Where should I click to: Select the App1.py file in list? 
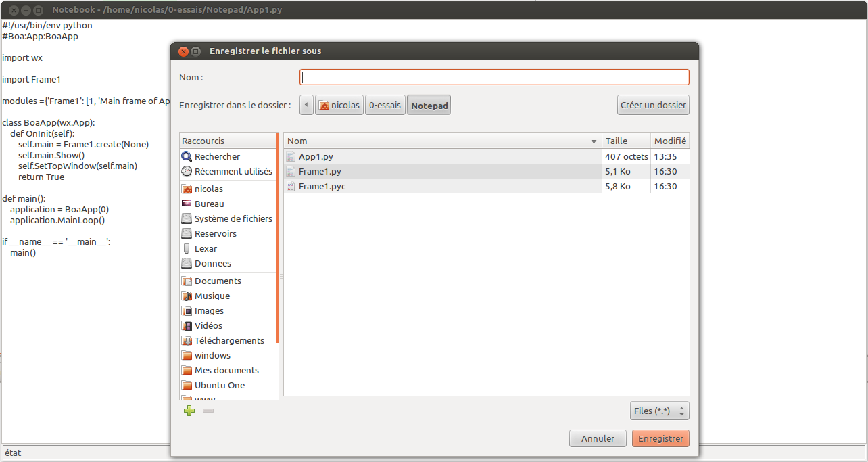[x=316, y=156]
